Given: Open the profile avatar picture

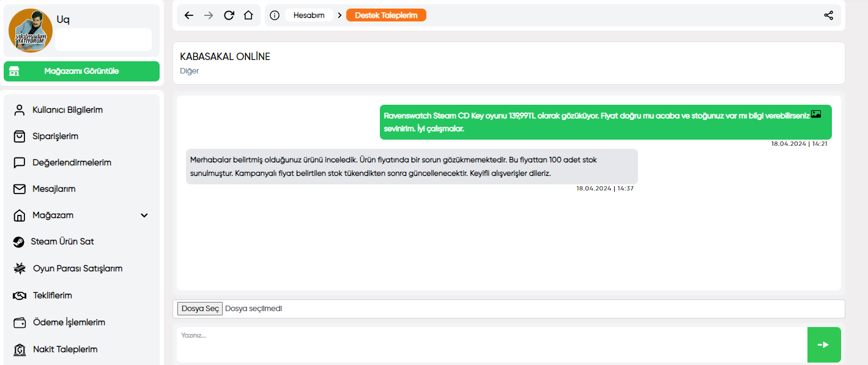Looking at the screenshot, I should [x=31, y=31].
